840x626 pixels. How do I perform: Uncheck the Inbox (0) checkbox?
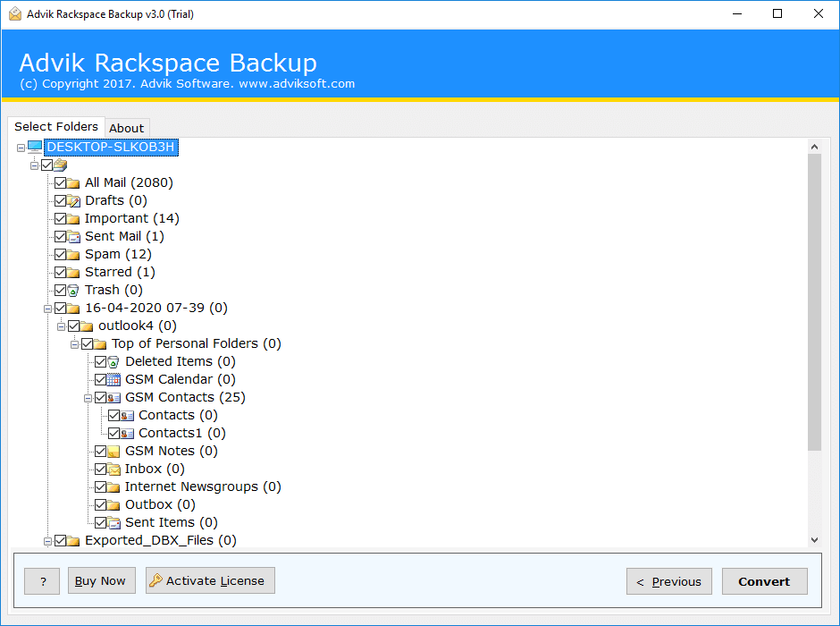click(100, 469)
